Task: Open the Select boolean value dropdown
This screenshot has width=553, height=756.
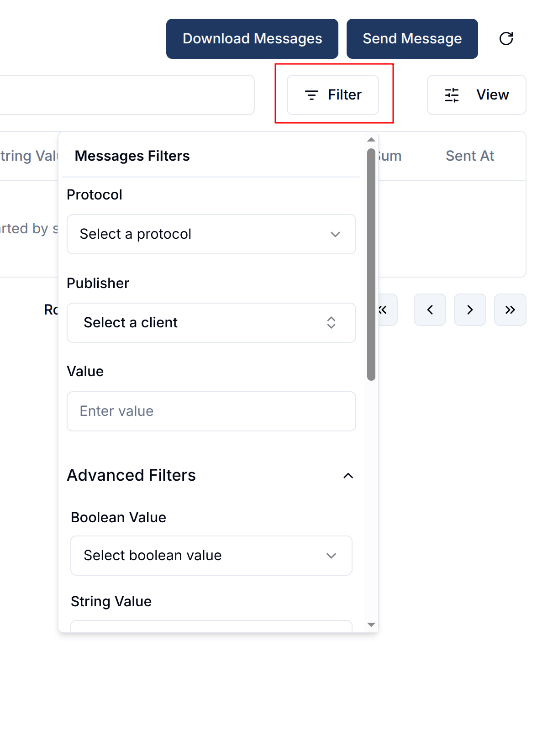Action: [x=211, y=556]
